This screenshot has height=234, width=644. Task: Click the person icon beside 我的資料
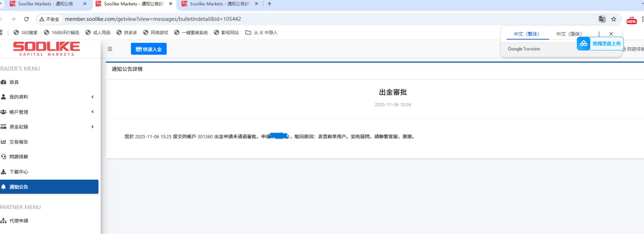pos(4,97)
